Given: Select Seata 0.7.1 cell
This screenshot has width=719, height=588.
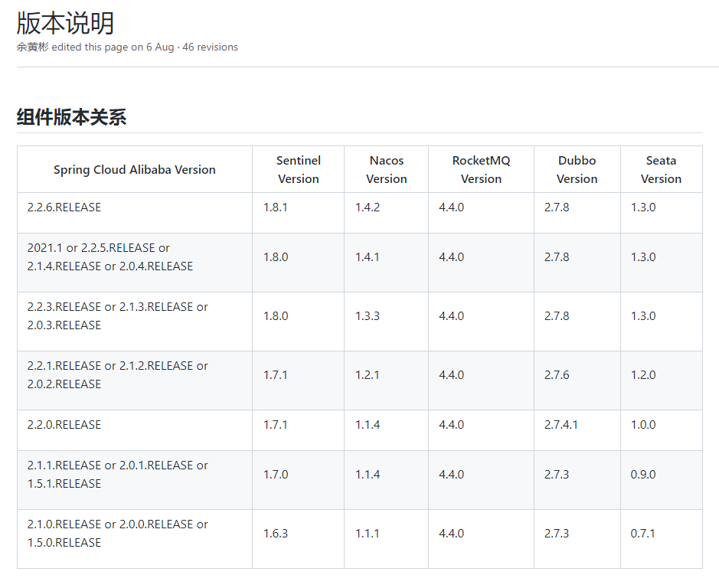Looking at the screenshot, I should pyautogui.click(x=662, y=539).
